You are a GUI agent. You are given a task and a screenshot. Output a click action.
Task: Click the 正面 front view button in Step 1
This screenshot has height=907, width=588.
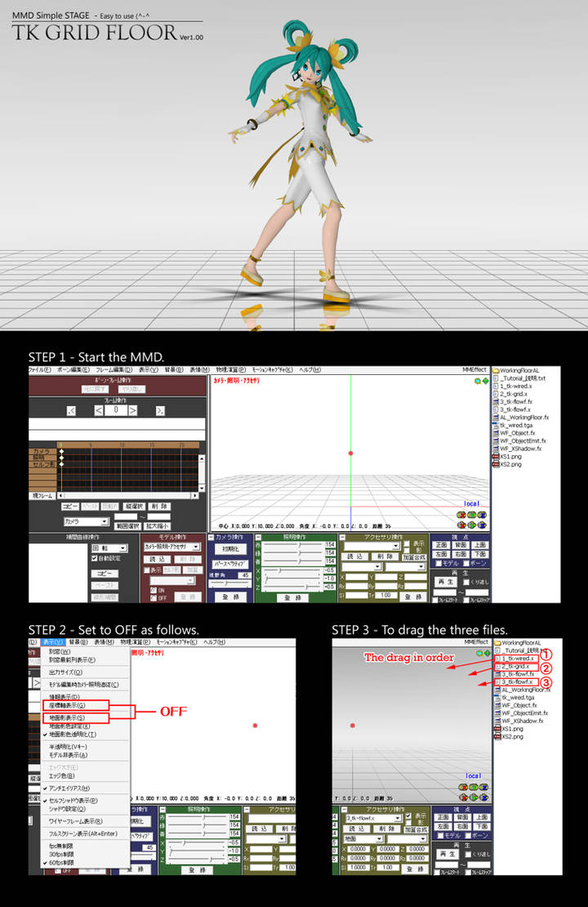[441, 545]
